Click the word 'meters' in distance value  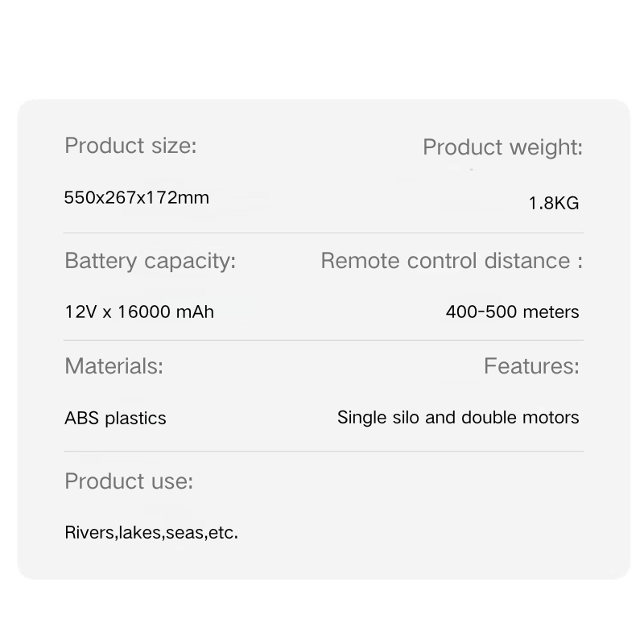(551, 312)
